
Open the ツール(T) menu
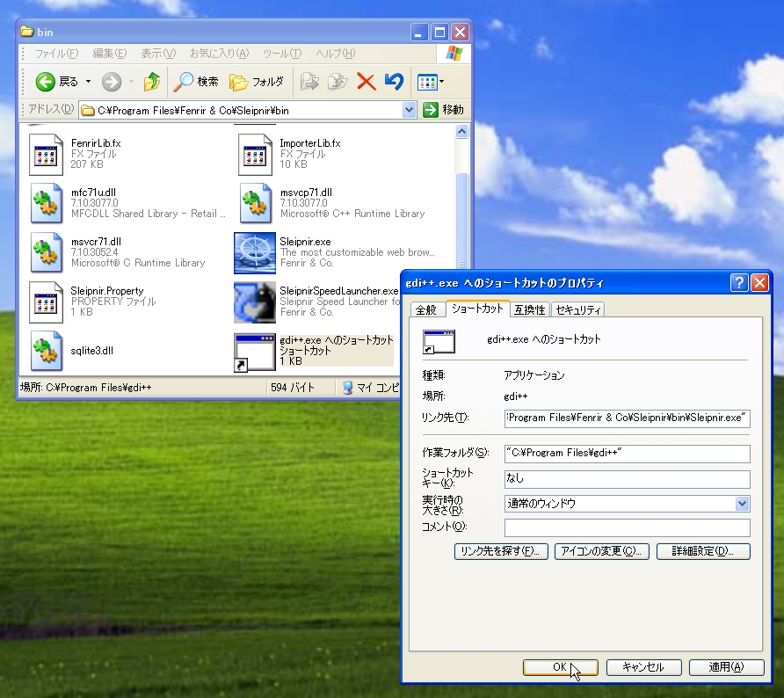point(282,54)
